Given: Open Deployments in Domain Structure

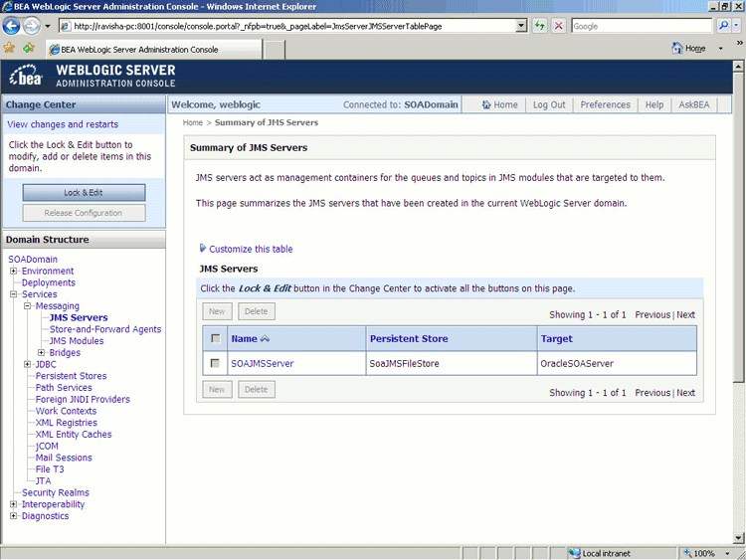Looking at the screenshot, I should pyautogui.click(x=49, y=282).
